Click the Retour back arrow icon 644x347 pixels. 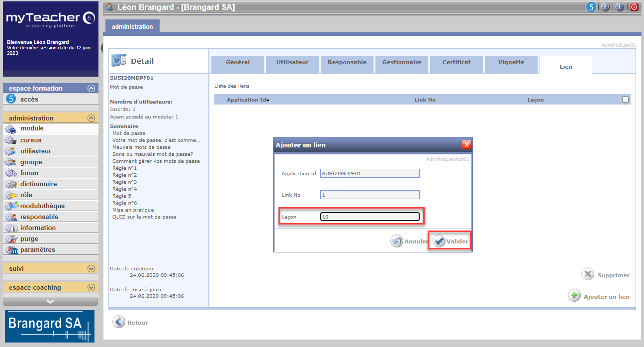click(x=118, y=322)
